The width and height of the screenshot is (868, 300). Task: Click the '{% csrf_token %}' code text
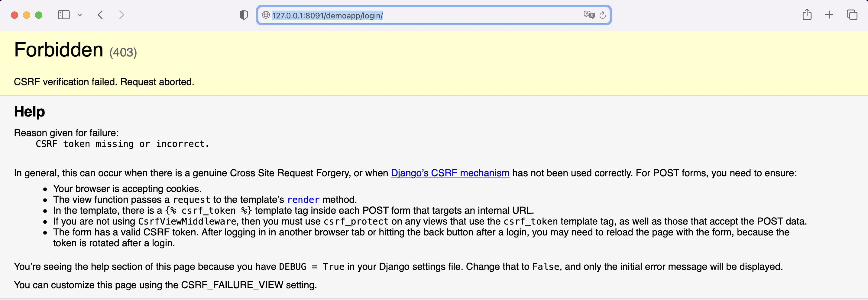tap(209, 211)
